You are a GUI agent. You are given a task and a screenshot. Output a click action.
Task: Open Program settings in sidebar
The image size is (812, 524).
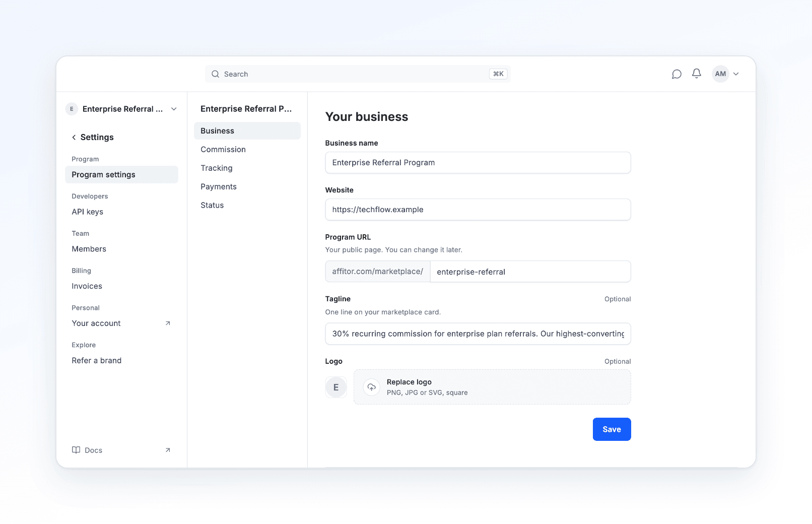click(121, 174)
